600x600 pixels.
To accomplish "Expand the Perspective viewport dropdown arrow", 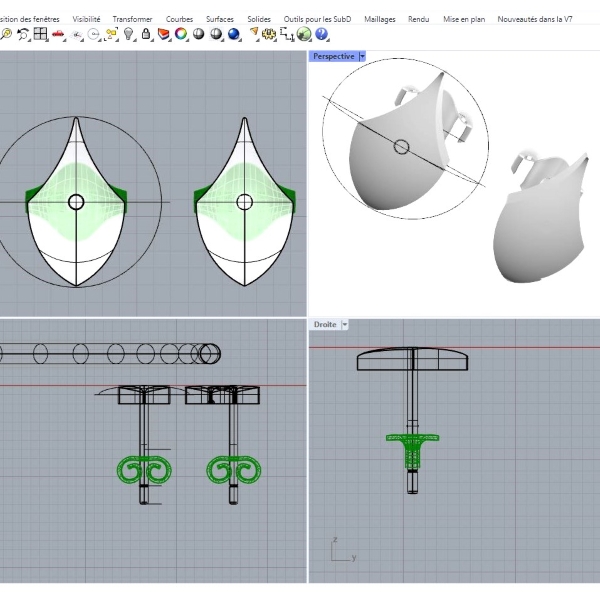I will click(362, 57).
